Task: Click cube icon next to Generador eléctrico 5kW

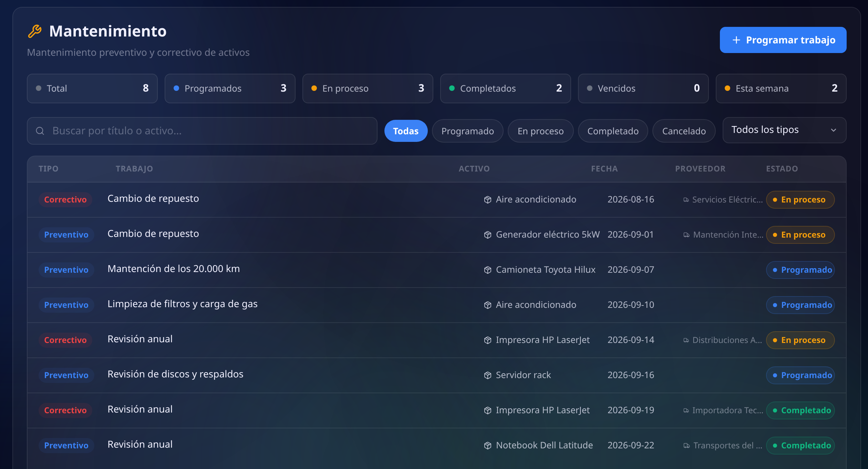Action: 487,235
